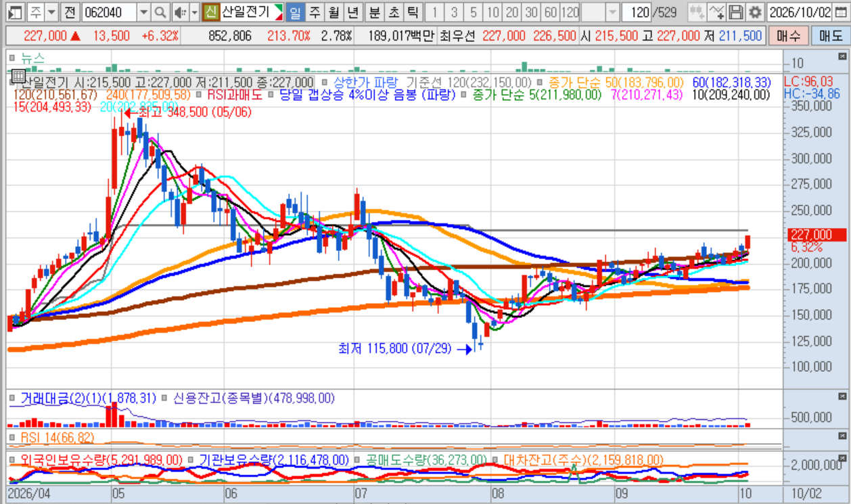Screen dimensions: 851x504
Task: Expand the speaker options dropdown arrow
Action: [x=195, y=12]
